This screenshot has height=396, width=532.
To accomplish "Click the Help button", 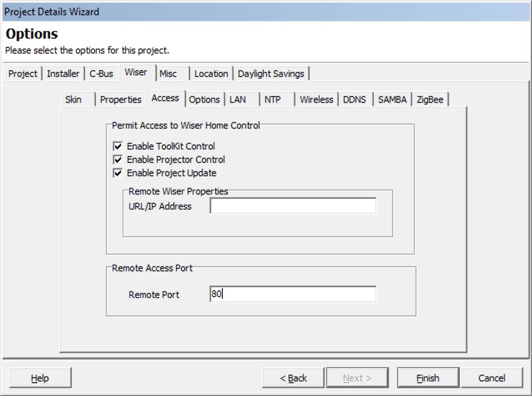I will point(41,378).
